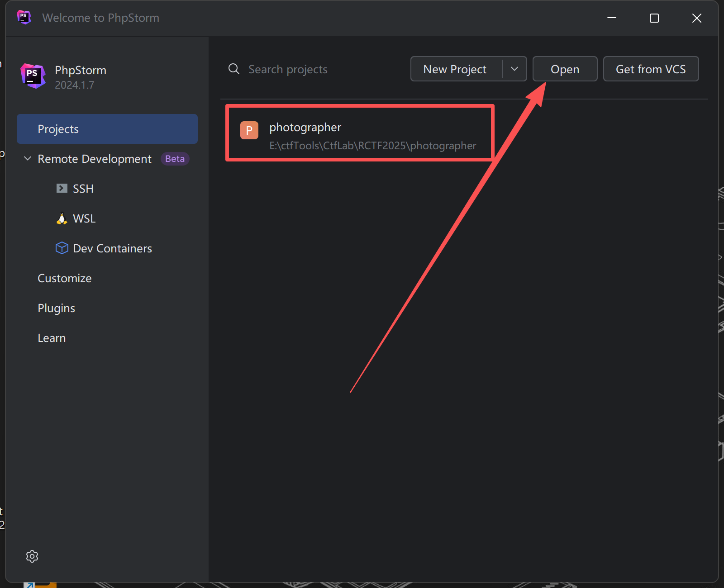Screen dimensions: 724x588
Task: Select the Projects tab in sidebar
Action: pyautogui.click(x=107, y=129)
